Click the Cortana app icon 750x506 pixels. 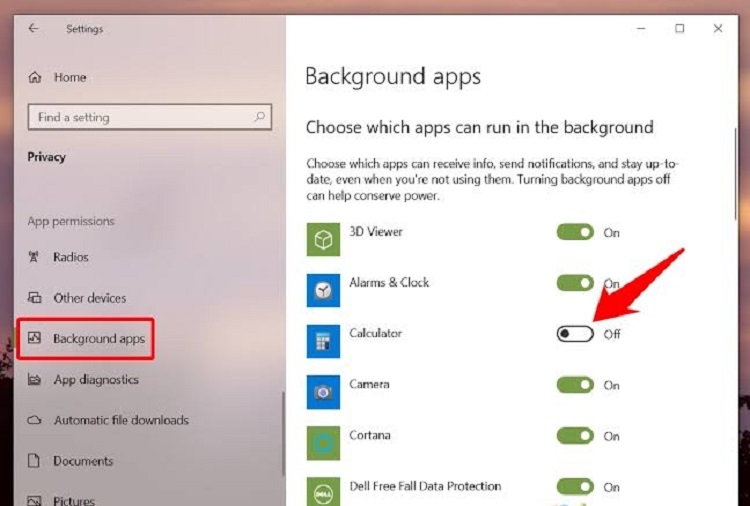pyautogui.click(x=323, y=443)
